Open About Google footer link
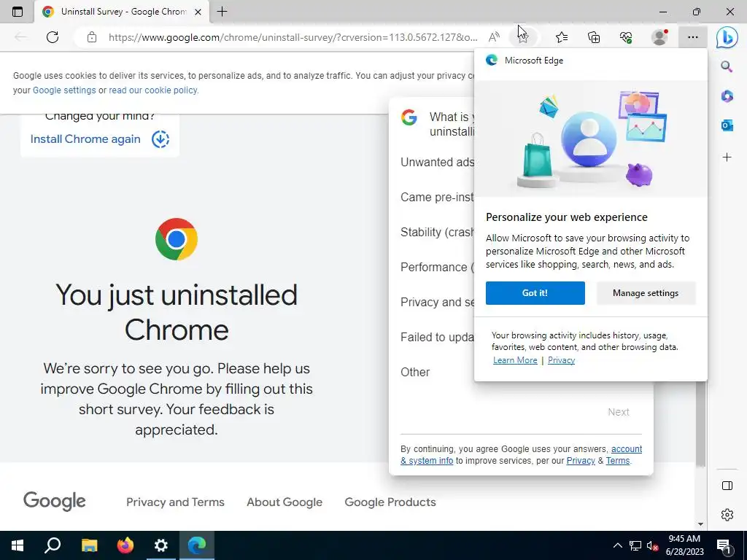 tap(285, 502)
